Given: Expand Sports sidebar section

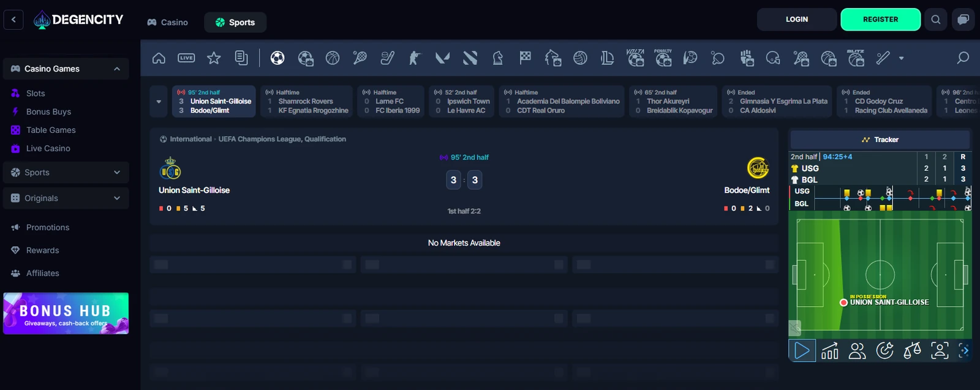Looking at the screenshot, I should [117, 173].
